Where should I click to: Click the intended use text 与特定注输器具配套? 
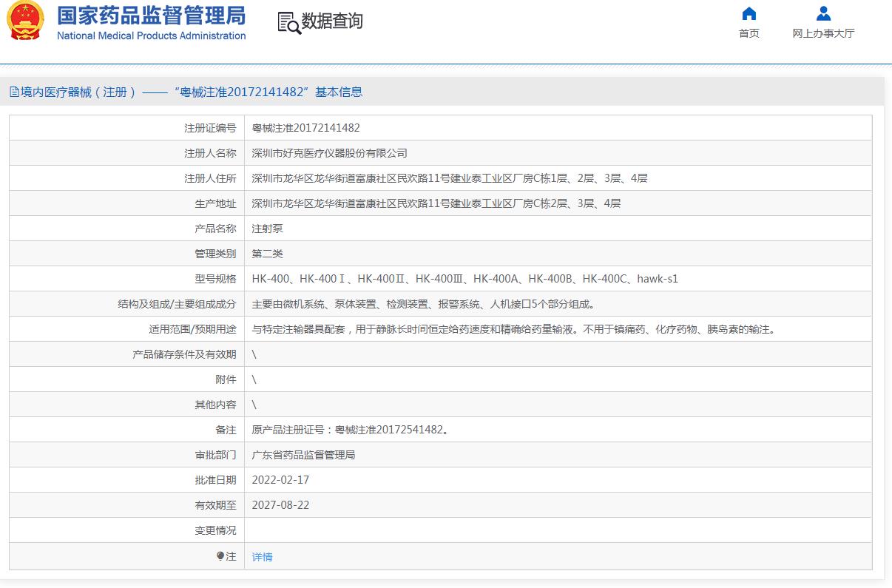point(516,329)
